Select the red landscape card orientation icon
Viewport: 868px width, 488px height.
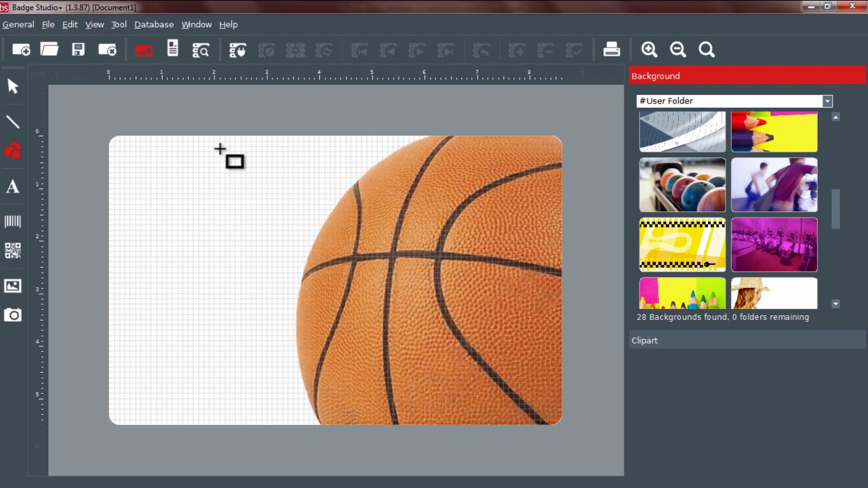click(x=144, y=50)
